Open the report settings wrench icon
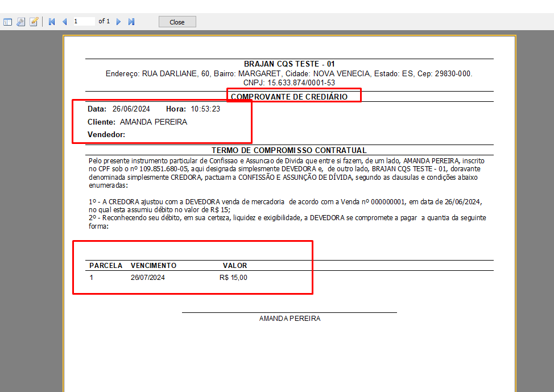This screenshot has width=554, height=392. 21,22
